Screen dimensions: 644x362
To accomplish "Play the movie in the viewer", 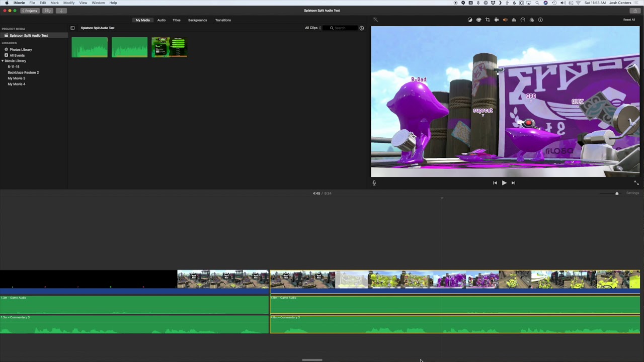I will (x=504, y=183).
